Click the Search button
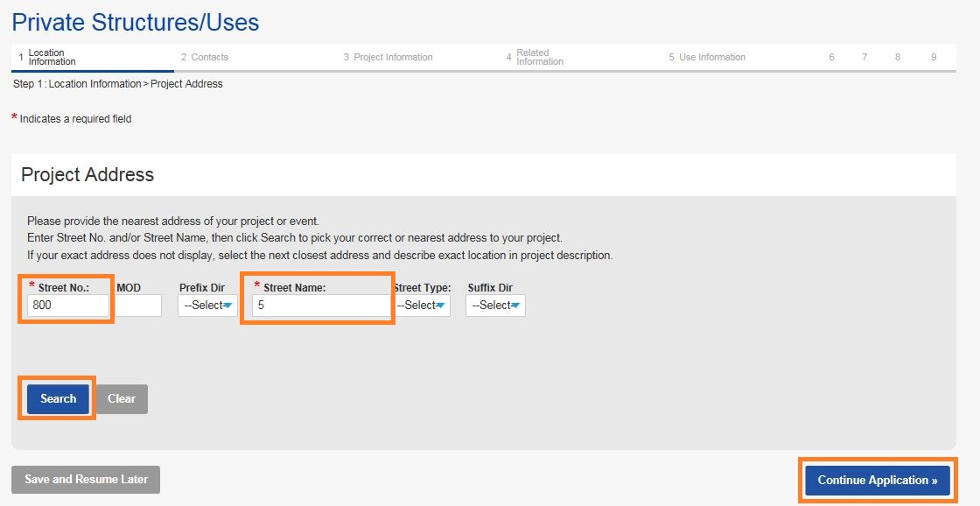This screenshot has height=506, width=980. (58, 398)
